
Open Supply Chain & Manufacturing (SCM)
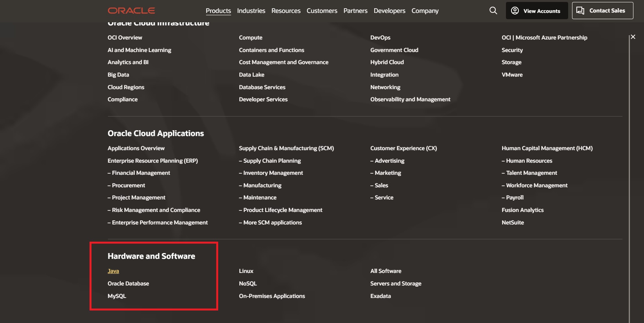[x=286, y=148]
